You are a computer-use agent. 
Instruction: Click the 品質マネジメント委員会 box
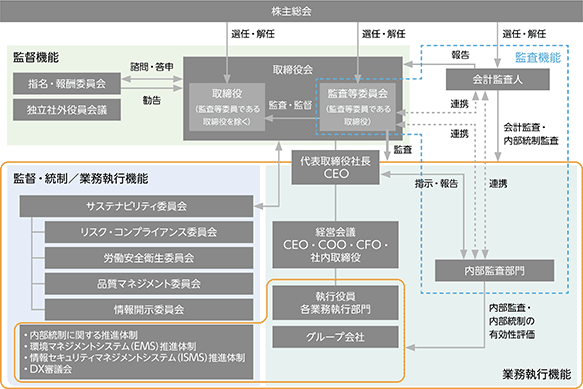click(149, 284)
